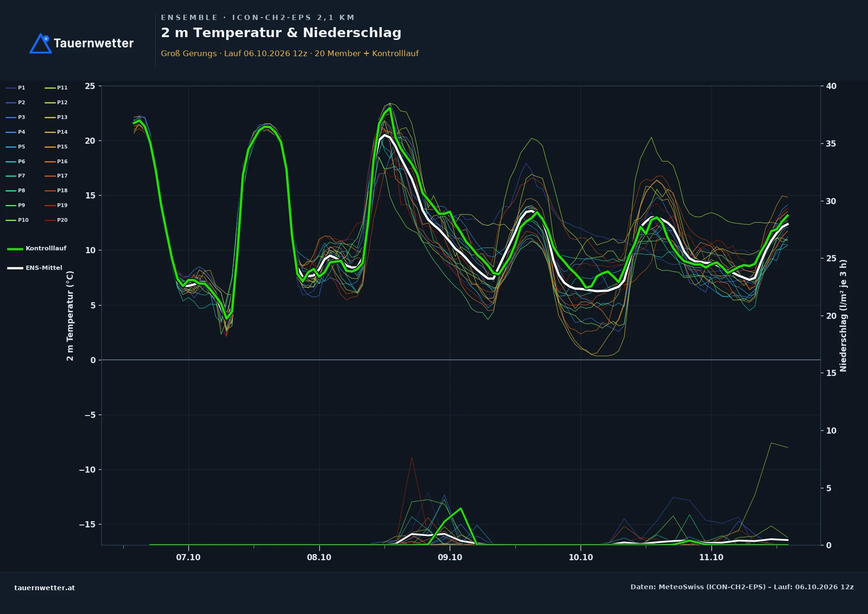Select the title "2 m Temperatur & Niederschlag"
868x614 pixels.
(281, 33)
